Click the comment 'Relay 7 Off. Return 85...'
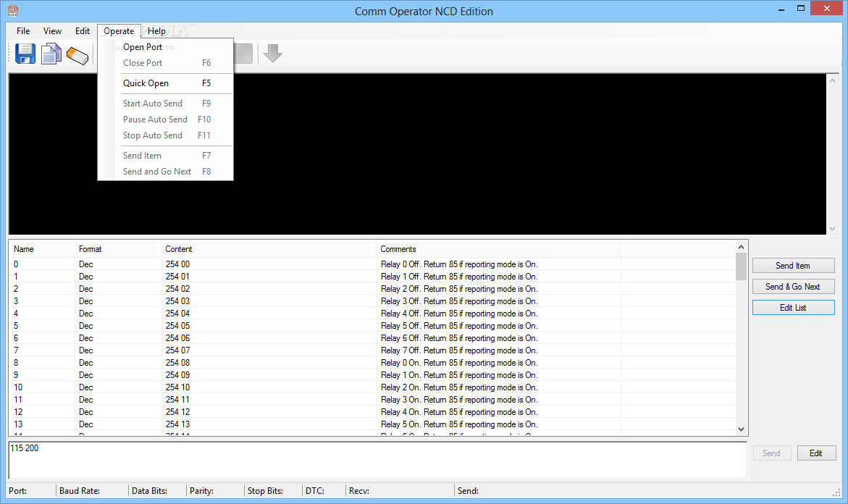This screenshot has height=504, width=848. (459, 350)
